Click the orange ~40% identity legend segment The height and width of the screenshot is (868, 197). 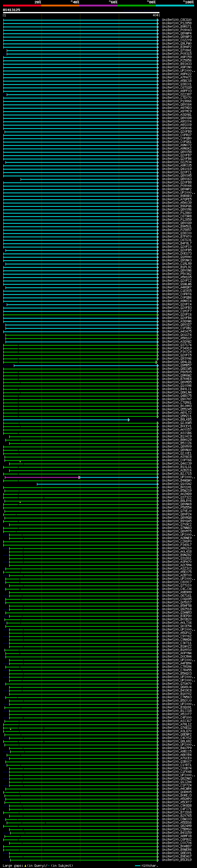[60, 6]
